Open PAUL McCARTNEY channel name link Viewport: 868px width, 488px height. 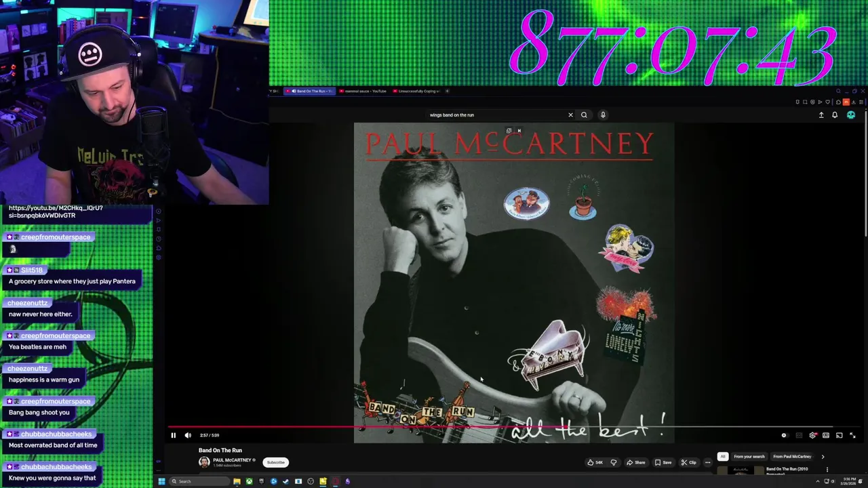(232, 460)
